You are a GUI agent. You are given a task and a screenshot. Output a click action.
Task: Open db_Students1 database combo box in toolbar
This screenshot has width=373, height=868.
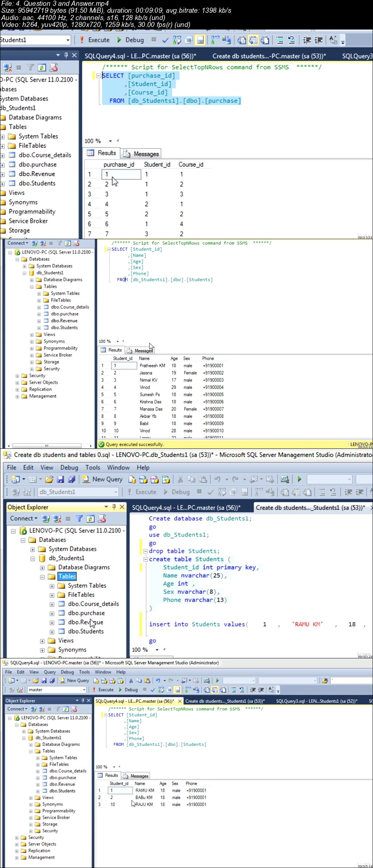(78, 492)
